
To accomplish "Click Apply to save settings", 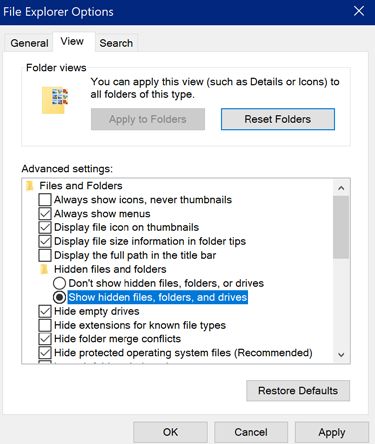I will 332,432.
